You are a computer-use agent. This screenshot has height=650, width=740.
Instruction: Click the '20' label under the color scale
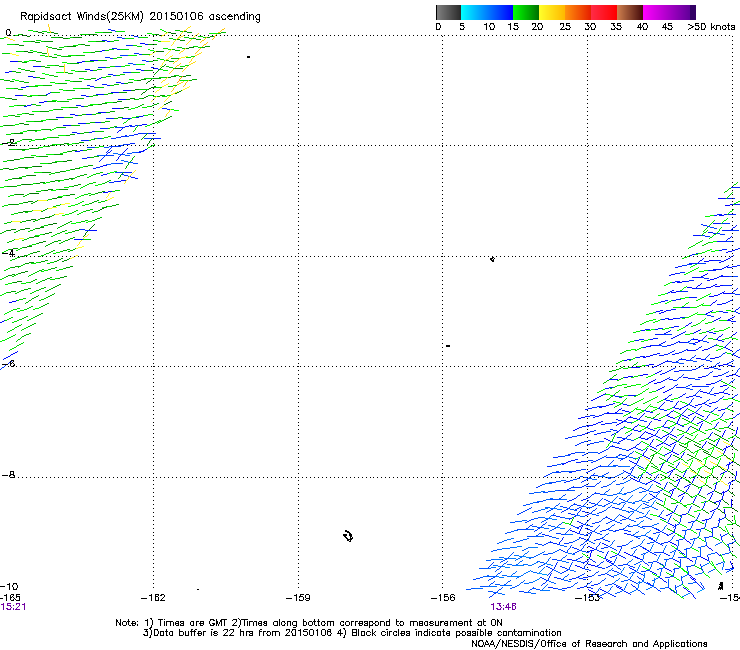pos(537,27)
